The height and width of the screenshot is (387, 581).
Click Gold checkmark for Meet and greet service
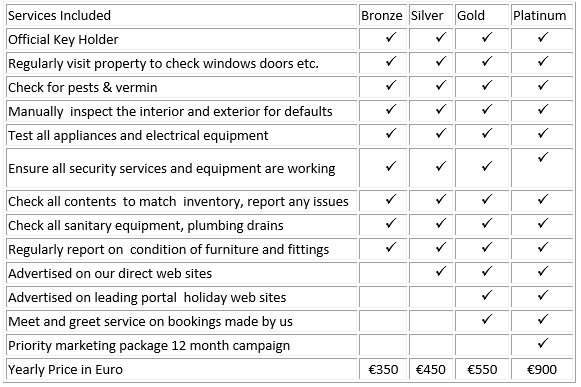point(487,319)
